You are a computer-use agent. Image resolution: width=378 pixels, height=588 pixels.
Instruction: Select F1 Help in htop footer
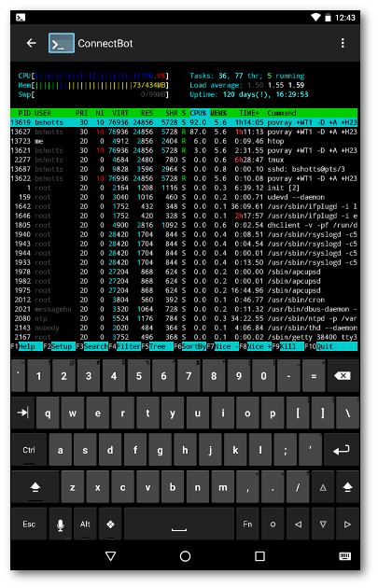tap(27, 346)
